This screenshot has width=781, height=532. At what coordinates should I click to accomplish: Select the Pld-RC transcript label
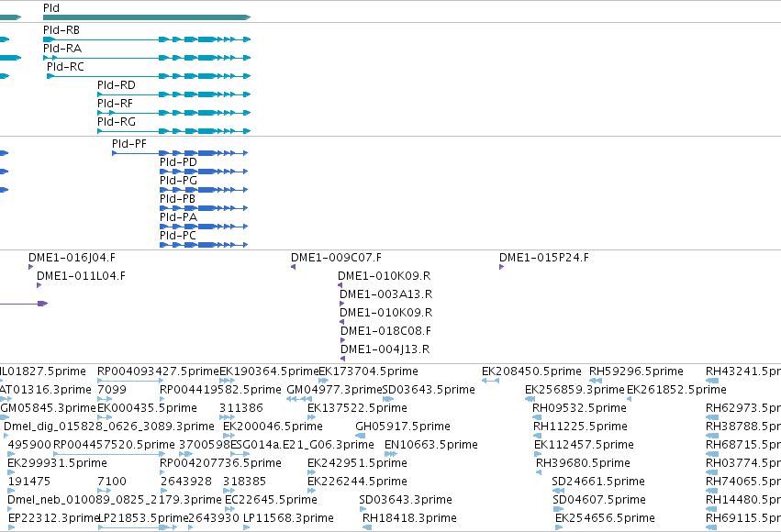(65, 67)
